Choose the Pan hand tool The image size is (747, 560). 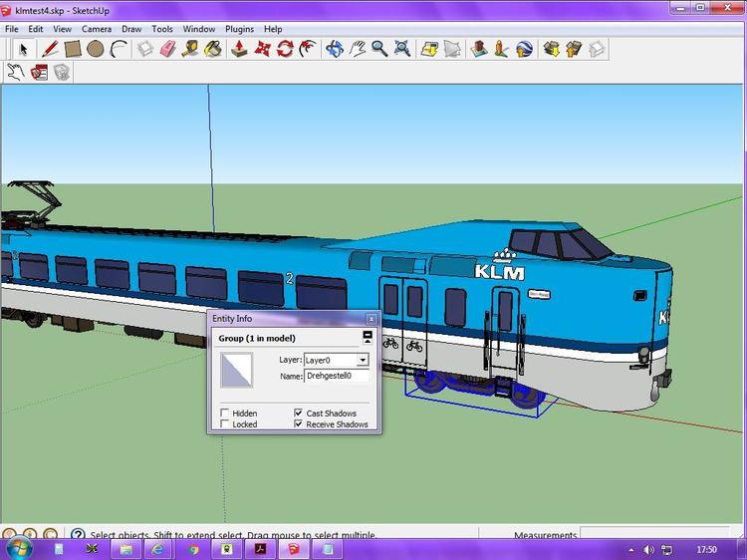(x=358, y=49)
